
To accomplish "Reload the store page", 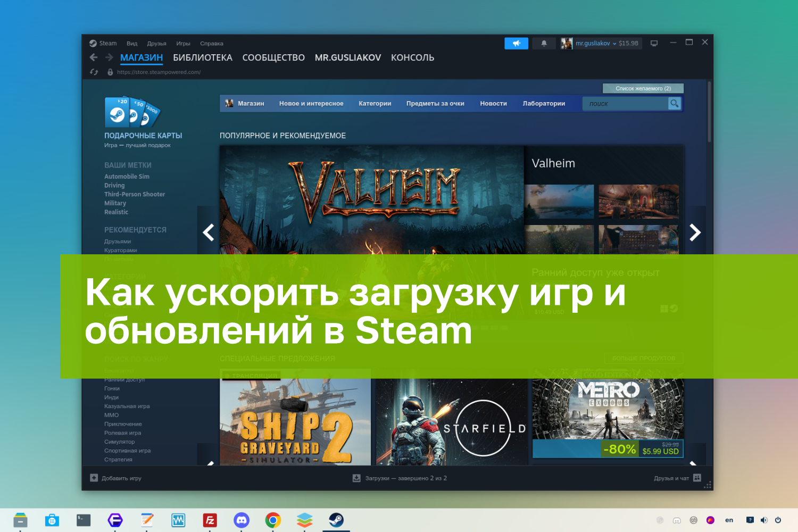I will pyautogui.click(x=94, y=72).
